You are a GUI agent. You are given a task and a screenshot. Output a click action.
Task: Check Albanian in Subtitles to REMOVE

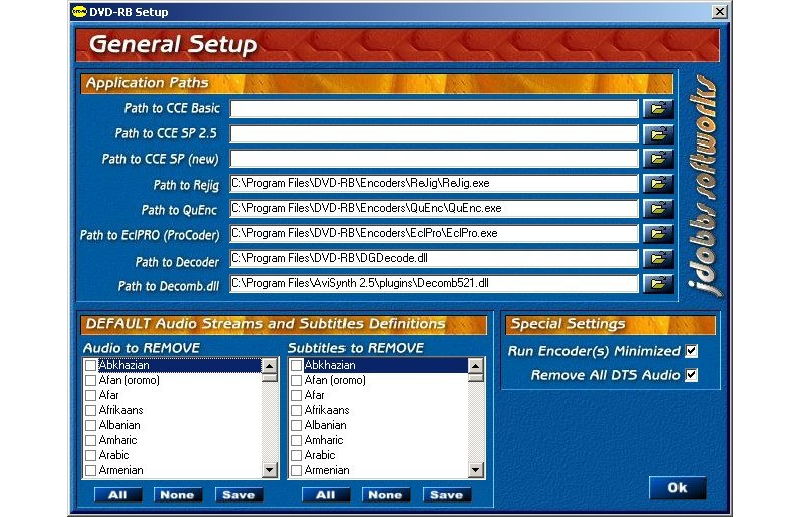tap(296, 425)
